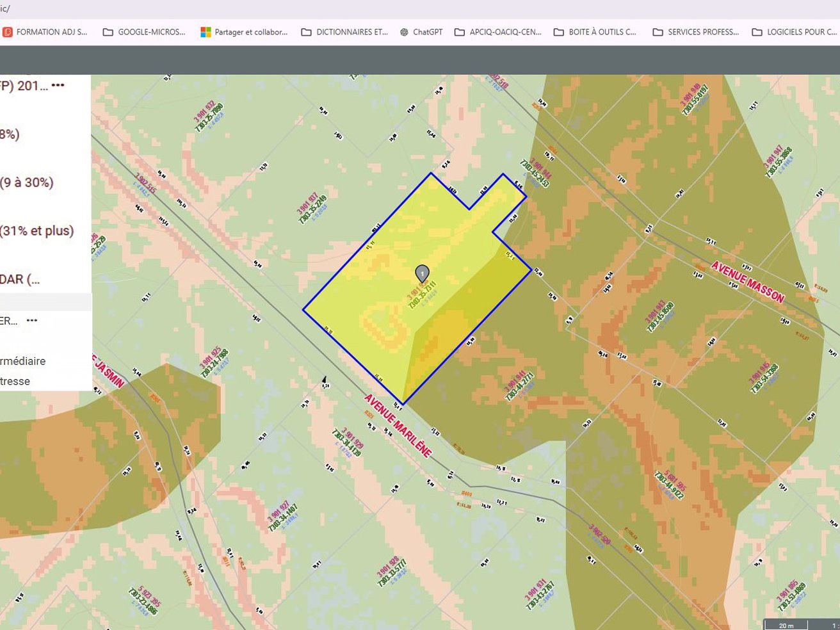Click the AVENUE MASSON street label
840x630 pixels.
748,282
